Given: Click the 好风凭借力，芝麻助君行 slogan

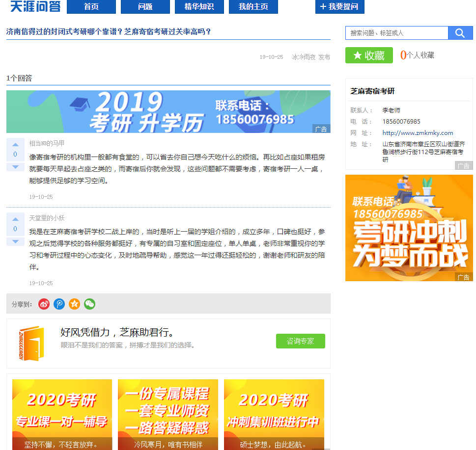Looking at the screenshot, I should (x=118, y=332).
